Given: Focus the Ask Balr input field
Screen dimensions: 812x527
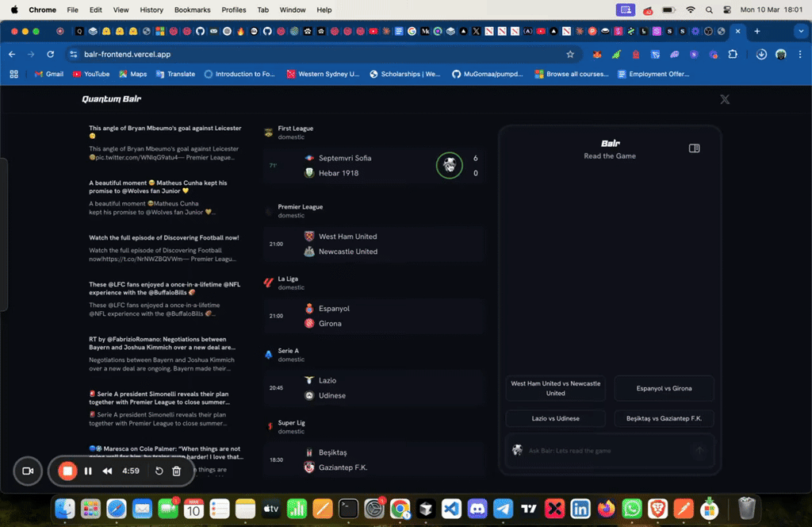Looking at the screenshot, I should pyautogui.click(x=609, y=451).
